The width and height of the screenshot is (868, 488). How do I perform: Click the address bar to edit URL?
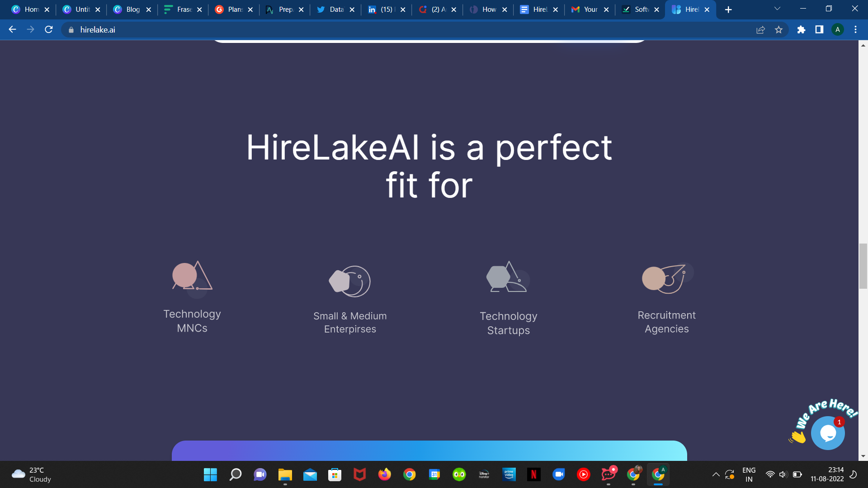point(181,29)
